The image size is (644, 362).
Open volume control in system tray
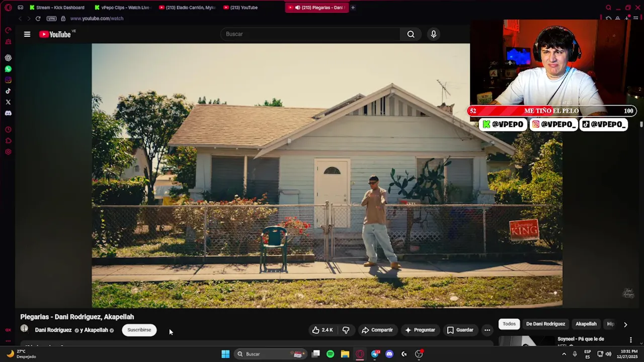608,354
